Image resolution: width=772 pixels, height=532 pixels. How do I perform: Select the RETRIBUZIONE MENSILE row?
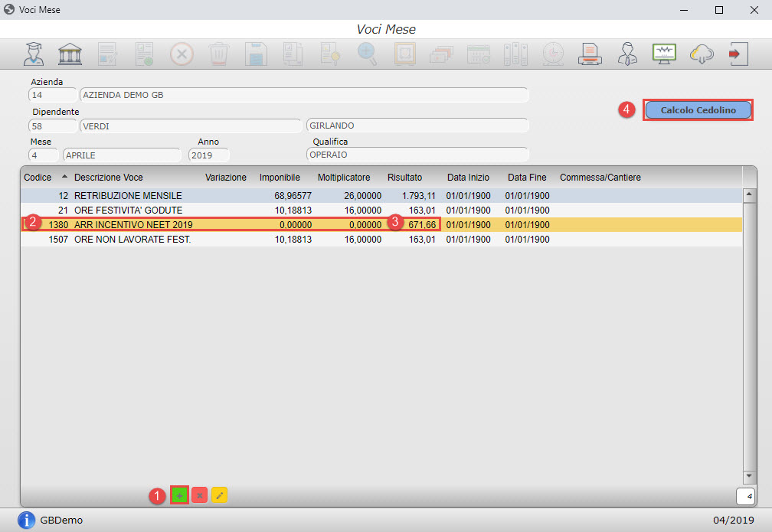[x=381, y=195]
